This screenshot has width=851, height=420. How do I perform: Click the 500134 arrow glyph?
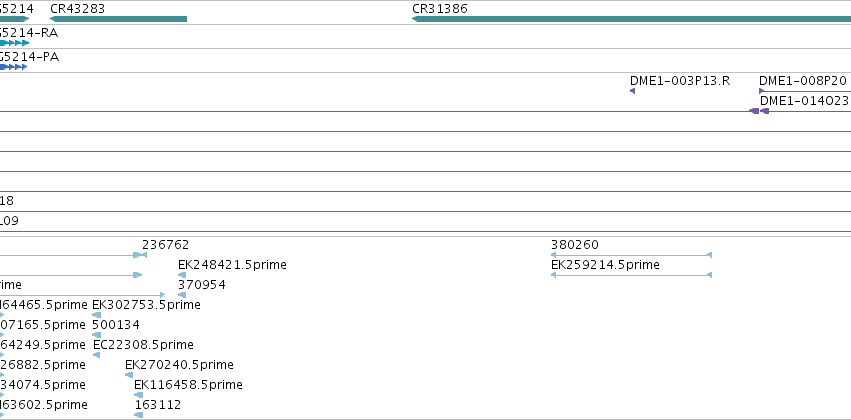click(x=97, y=335)
